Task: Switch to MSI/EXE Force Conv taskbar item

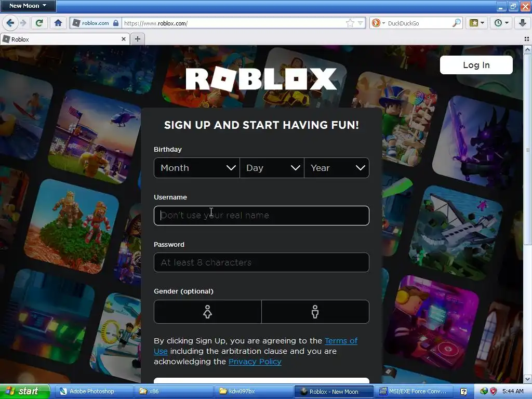Action: click(x=413, y=391)
